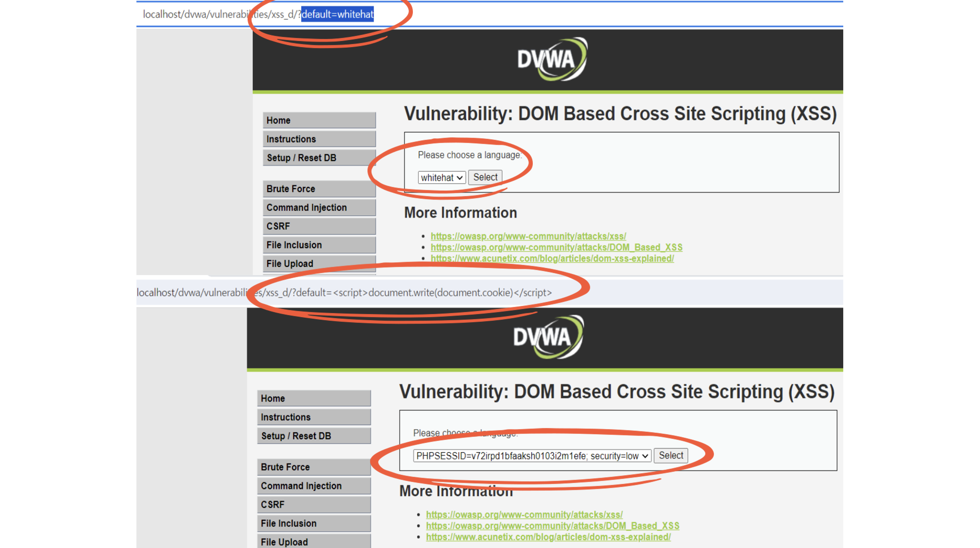
Task: Open CSRF in the top page sidebar
Action: click(319, 226)
